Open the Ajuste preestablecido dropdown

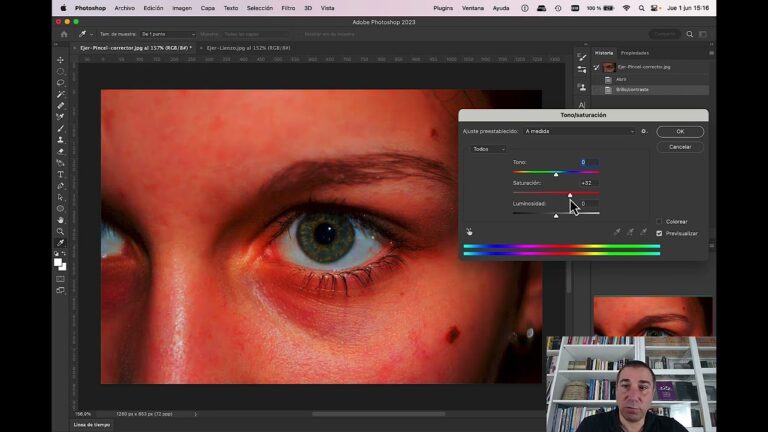click(x=579, y=131)
